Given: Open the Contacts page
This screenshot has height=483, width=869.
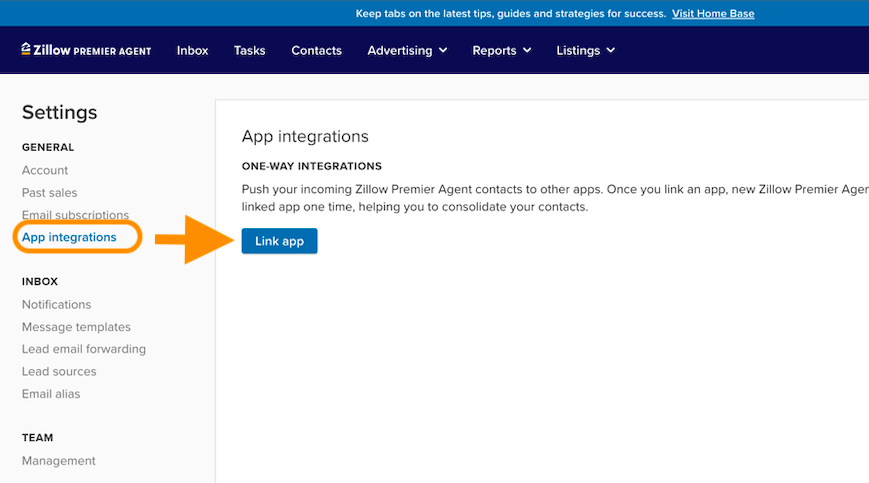Looking at the screenshot, I should tap(316, 50).
